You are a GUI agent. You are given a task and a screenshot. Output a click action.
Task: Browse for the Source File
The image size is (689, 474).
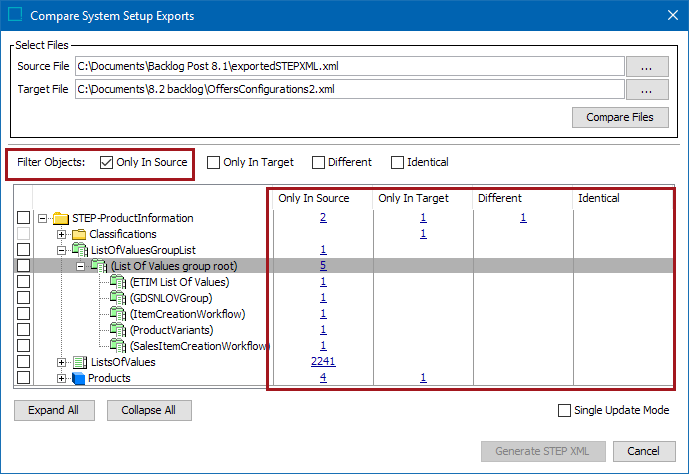tap(647, 66)
